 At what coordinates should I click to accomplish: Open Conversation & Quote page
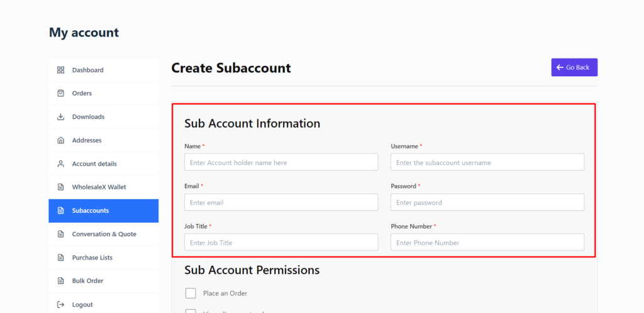tap(104, 234)
